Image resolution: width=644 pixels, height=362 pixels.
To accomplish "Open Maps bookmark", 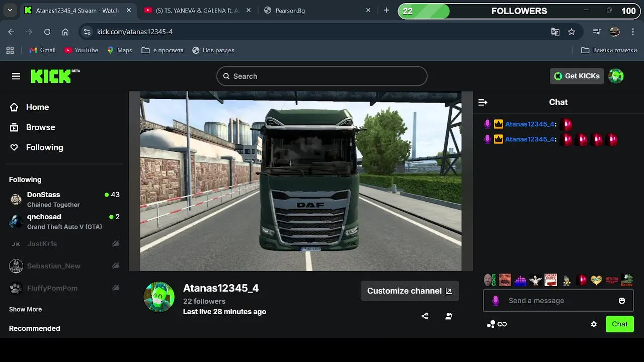I will click(x=119, y=50).
